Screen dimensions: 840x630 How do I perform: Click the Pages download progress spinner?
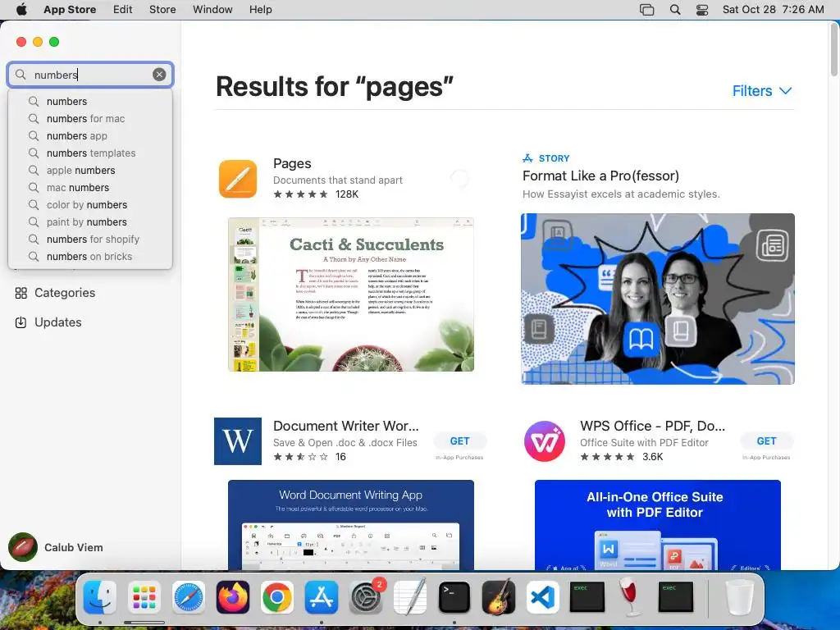(459, 178)
